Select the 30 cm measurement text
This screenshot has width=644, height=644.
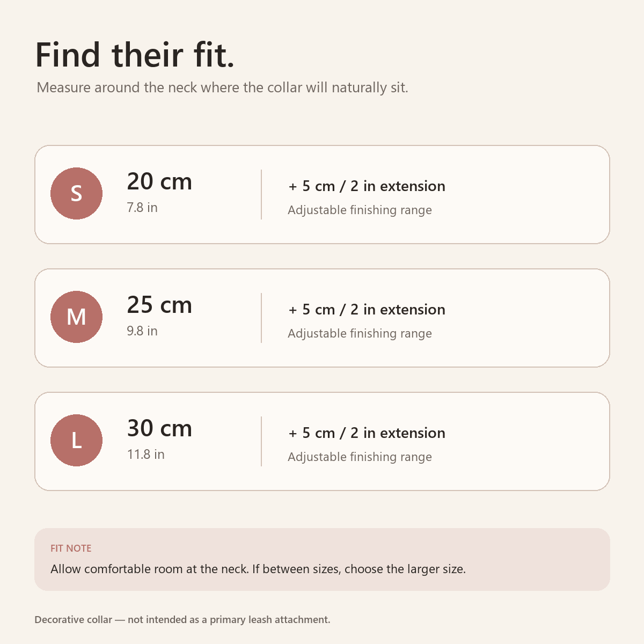tap(159, 429)
